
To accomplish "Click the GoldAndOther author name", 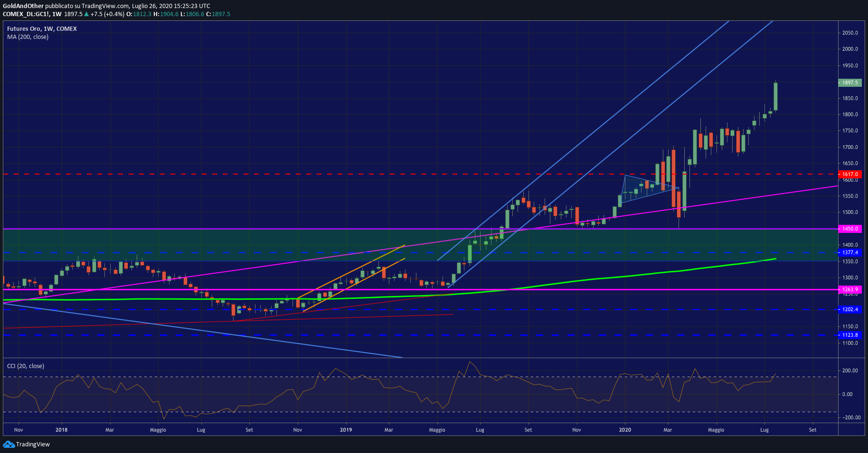I will point(23,6).
